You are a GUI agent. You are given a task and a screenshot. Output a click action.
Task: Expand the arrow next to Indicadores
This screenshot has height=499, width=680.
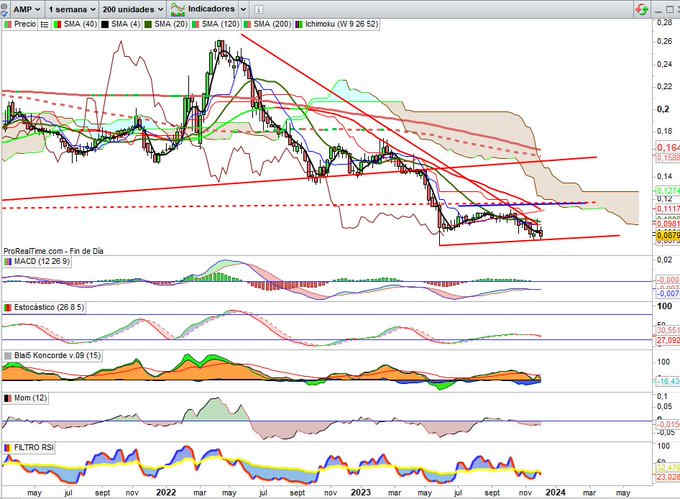243,9
